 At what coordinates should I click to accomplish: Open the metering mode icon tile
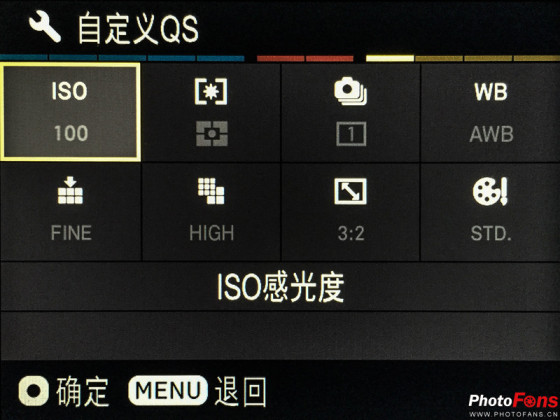click(211, 92)
